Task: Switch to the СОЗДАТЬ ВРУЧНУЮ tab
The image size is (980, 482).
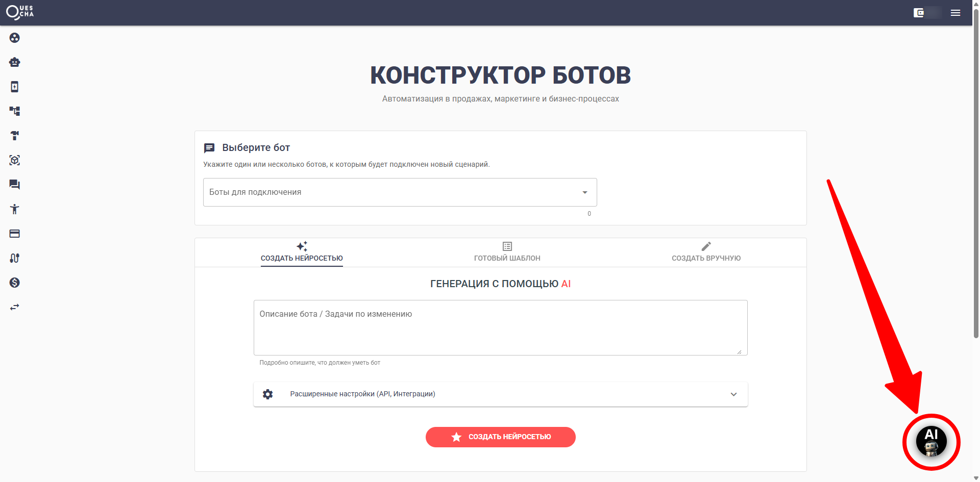Action: coord(706,252)
